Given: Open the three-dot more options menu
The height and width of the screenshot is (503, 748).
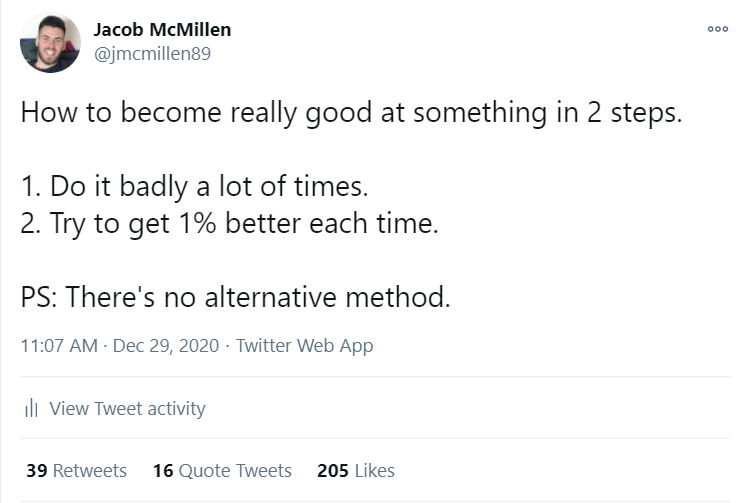Looking at the screenshot, I should (717, 29).
